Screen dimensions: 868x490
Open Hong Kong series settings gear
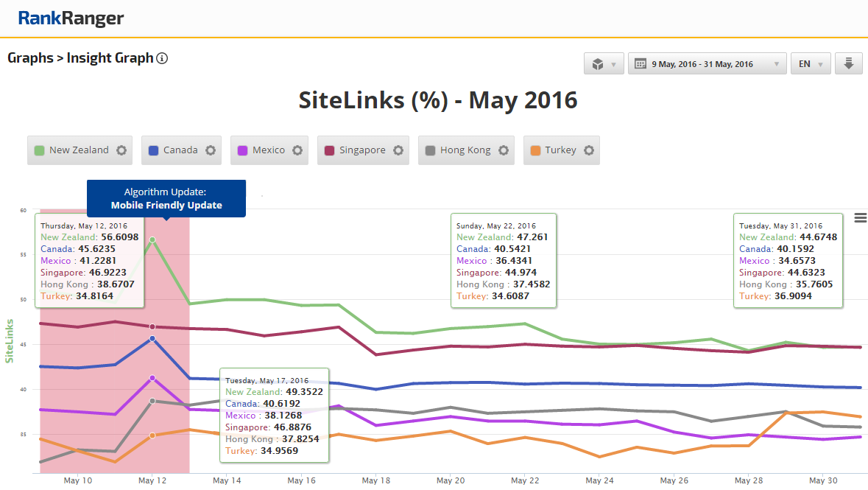point(503,150)
